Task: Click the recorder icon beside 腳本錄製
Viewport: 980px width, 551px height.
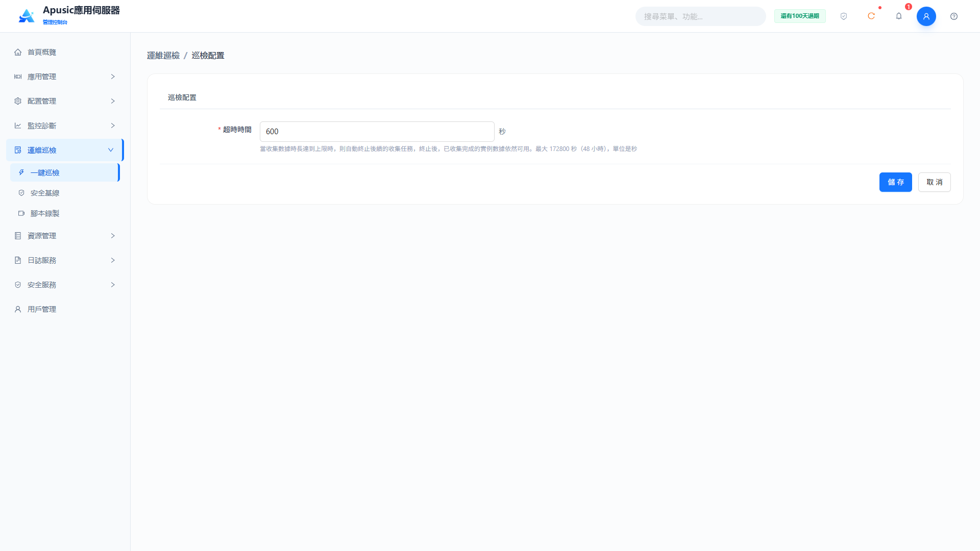Action: point(21,213)
